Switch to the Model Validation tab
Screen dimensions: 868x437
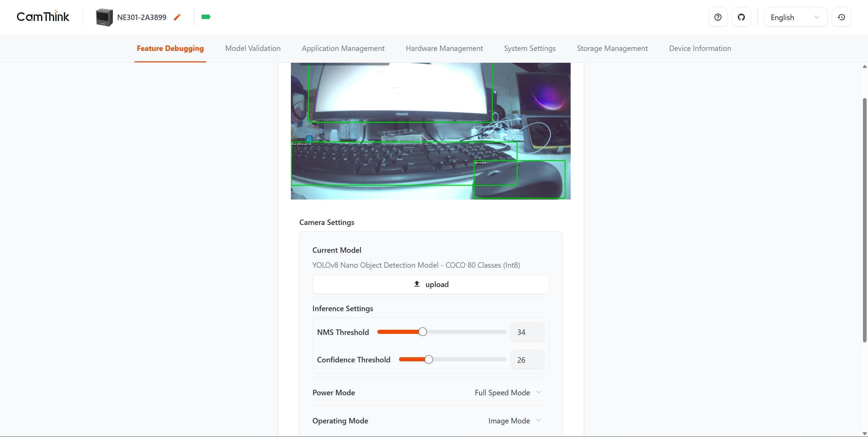[253, 49]
